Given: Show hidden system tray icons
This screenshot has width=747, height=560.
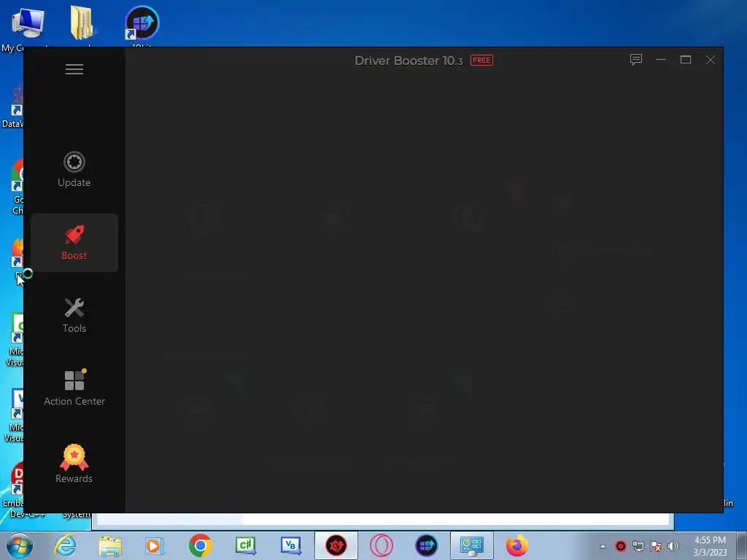Looking at the screenshot, I should click(x=603, y=546).
